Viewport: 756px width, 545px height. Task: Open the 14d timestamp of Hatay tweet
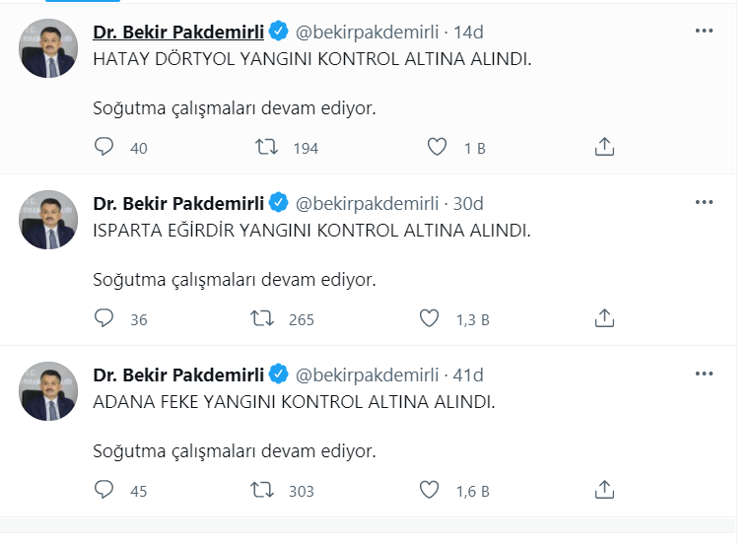(468, 33)
